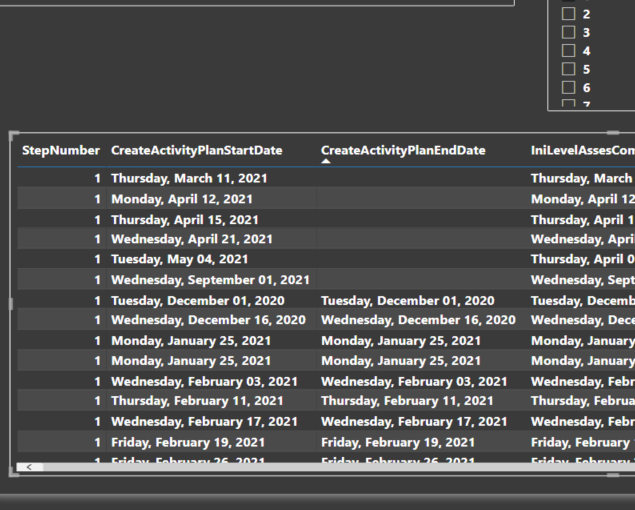Viewport: 635px width, 510px height.
Task: Select start date 'Wednesday, December 16, 2020'
Action: [x=208, y=320]
